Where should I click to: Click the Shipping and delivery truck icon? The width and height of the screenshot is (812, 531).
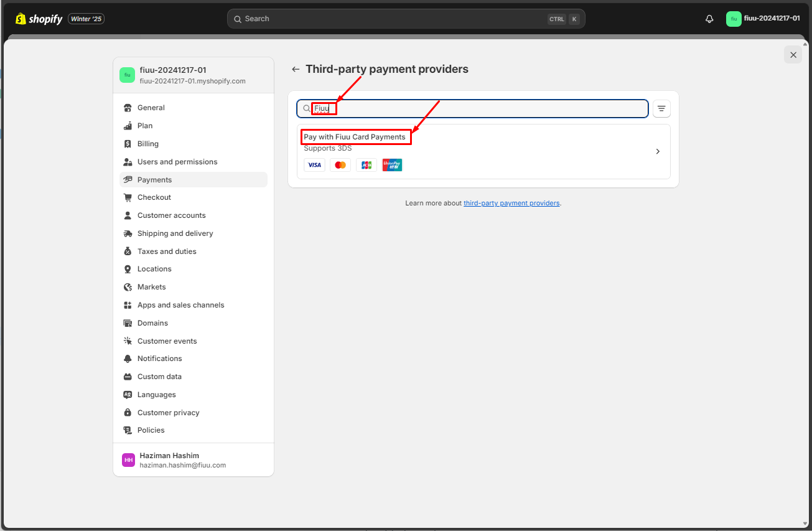coord(128,233)
